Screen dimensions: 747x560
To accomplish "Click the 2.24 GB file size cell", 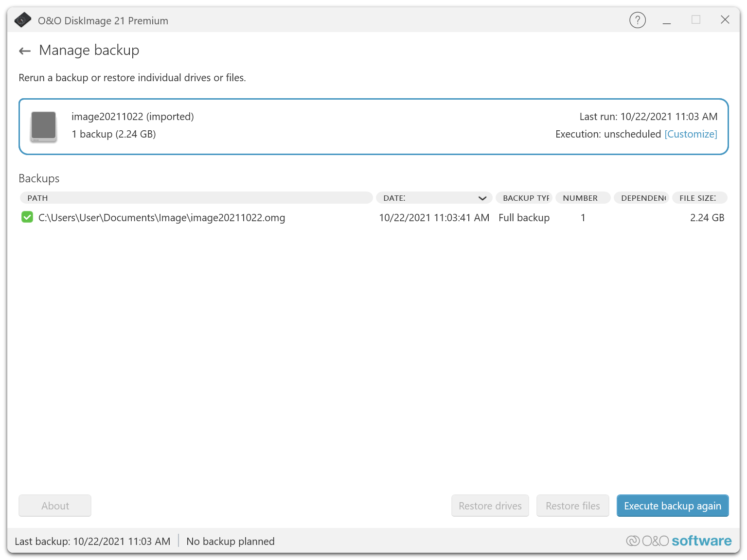I will [x=707, y=218].
